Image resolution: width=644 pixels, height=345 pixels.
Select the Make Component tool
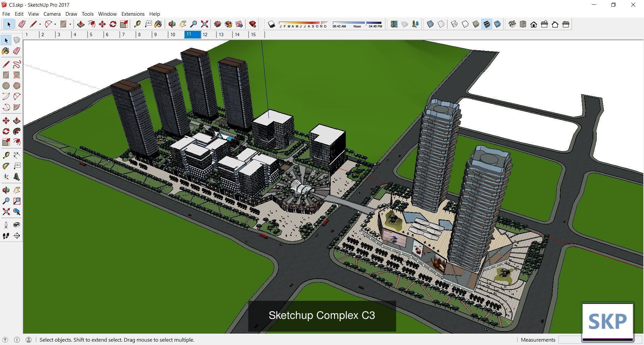[17, 40]
